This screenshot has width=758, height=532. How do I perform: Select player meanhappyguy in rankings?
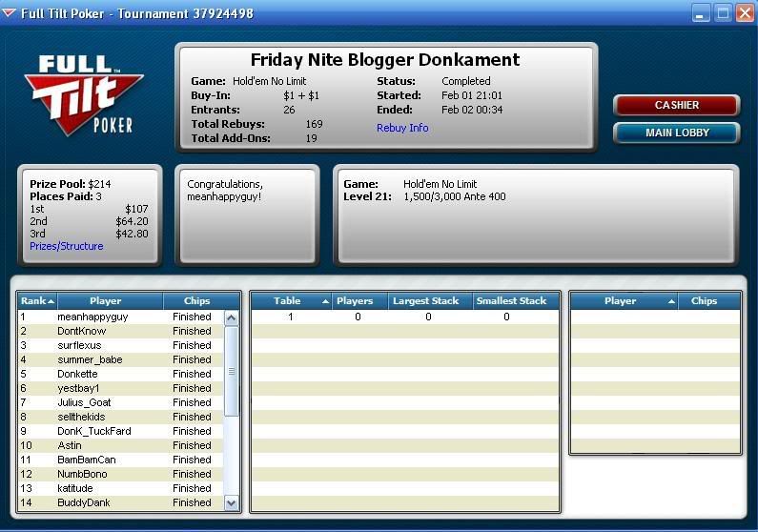(92, 317)
